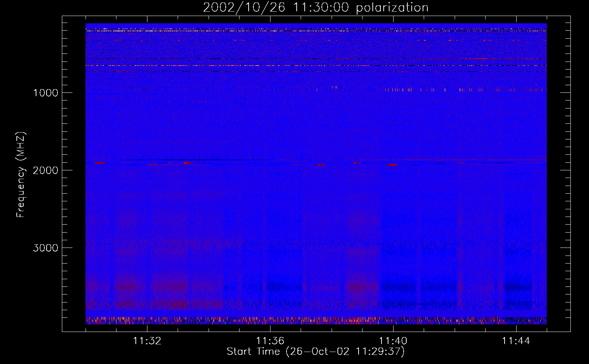Click the 2000 frequency tick label
This screenshot has height=364, width=589.
pos(46,170)
